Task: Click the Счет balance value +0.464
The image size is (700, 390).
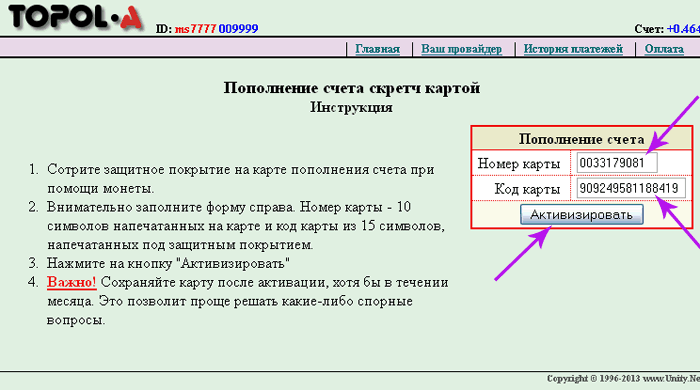Action: [683, 29]
